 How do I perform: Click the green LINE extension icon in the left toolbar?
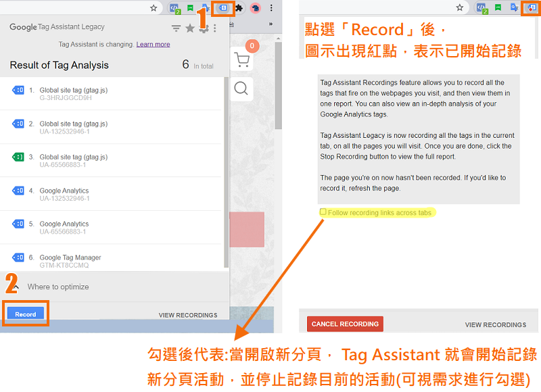point(190,8)
